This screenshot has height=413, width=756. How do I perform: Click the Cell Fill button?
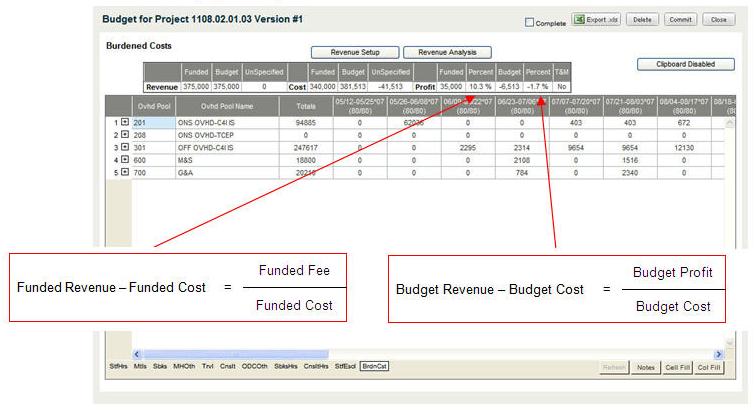(677, 367)
